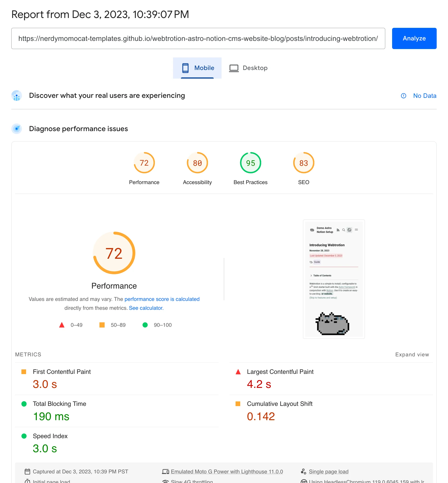
Task: Switch to the Desktop tab
Action: click(x=248, y=68)
